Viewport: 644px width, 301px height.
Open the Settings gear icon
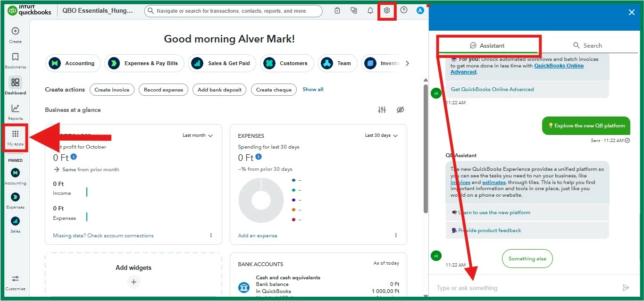click(x=387, y=10)
